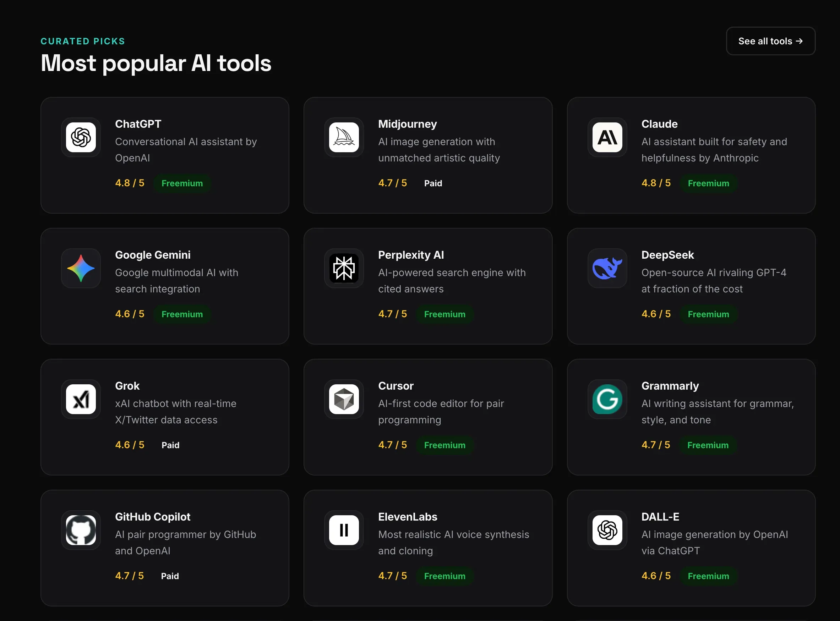Click the ChatGPT logo icon
The image size is (840, 621).
click(x=81, y=137)
